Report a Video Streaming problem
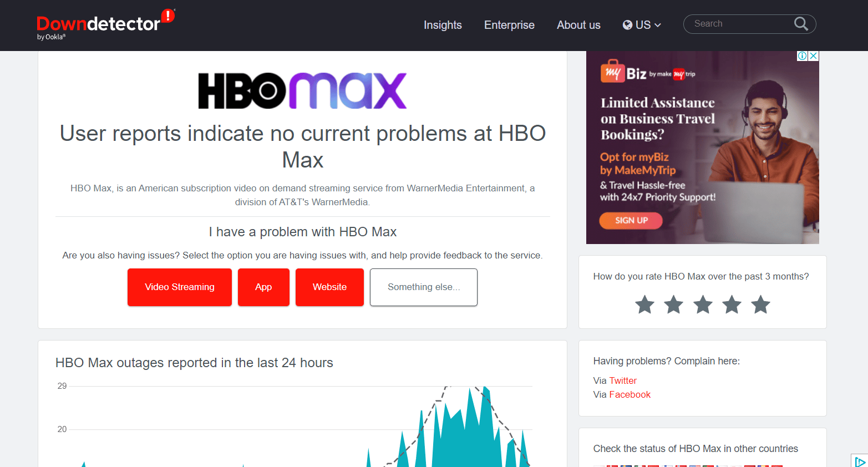 tap(180, 287)
